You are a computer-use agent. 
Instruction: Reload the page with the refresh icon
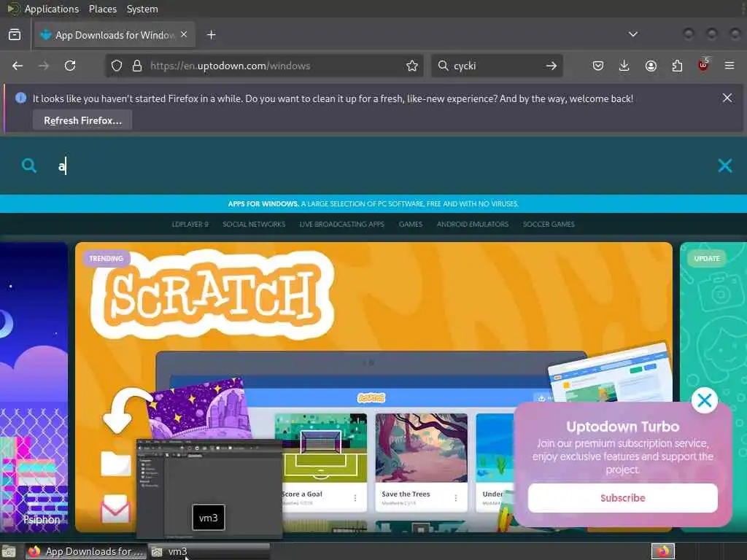pyautogui.click(x=70, y=66)
